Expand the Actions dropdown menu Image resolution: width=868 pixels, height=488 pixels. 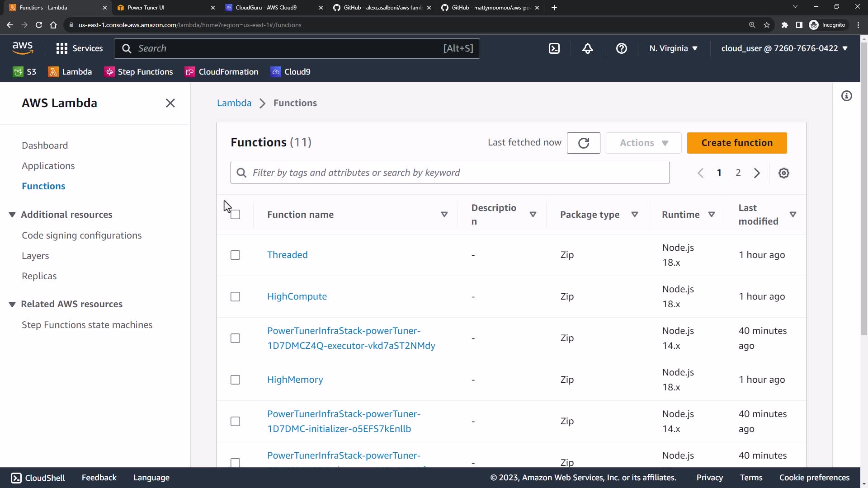tap(643, 143)
